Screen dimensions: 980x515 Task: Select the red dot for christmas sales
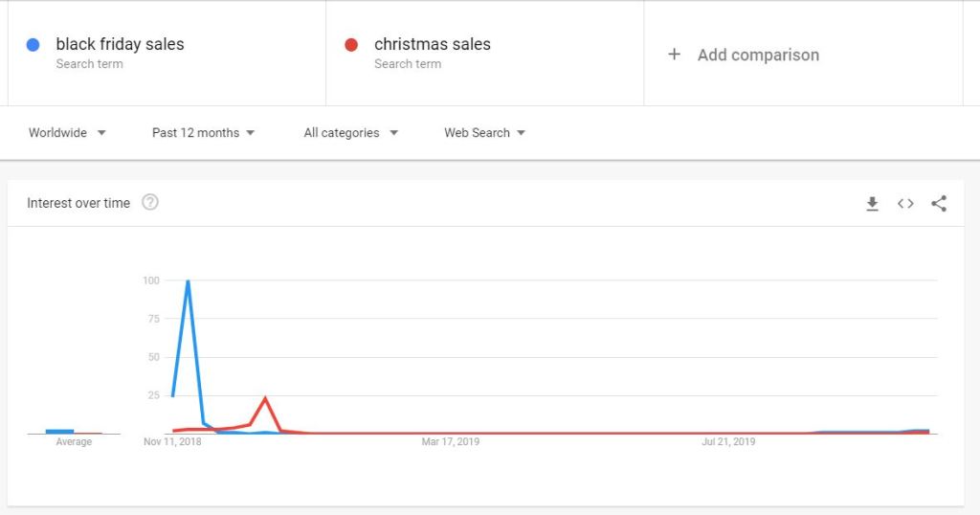pyautogui.click(x=351, y=44)
